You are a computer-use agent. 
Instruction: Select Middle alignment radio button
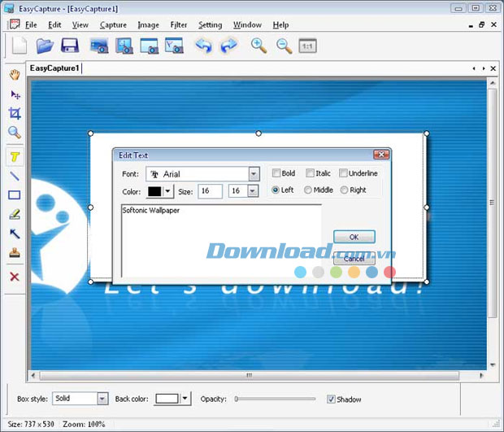click(x=308, y=190)
